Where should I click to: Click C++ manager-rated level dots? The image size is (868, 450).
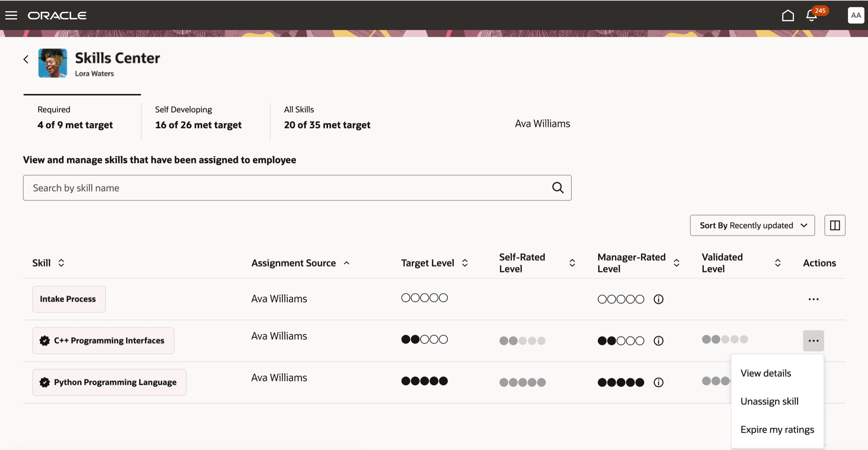click(x=621, y=341)
